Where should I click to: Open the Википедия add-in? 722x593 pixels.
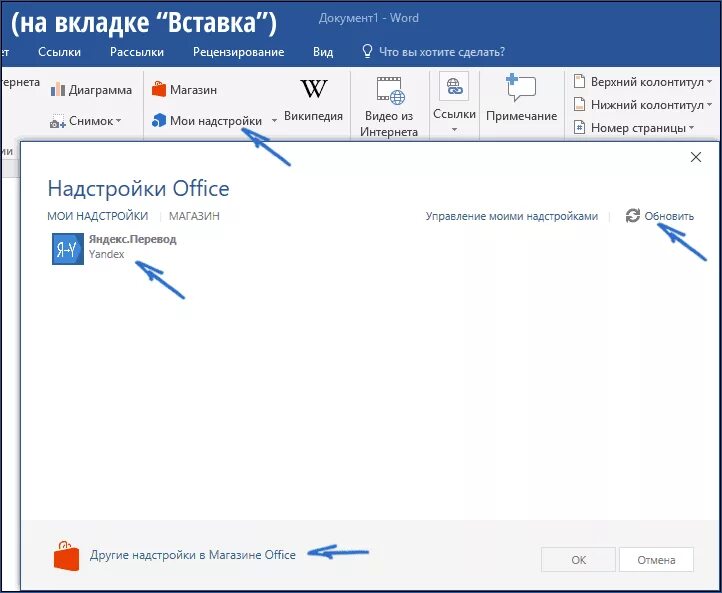(x=313, y=100)
